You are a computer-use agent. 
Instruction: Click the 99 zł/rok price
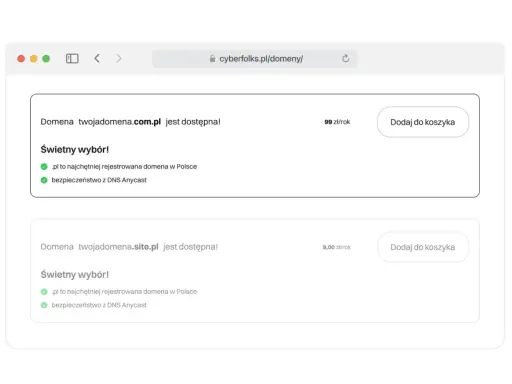(x=337, y=122)
